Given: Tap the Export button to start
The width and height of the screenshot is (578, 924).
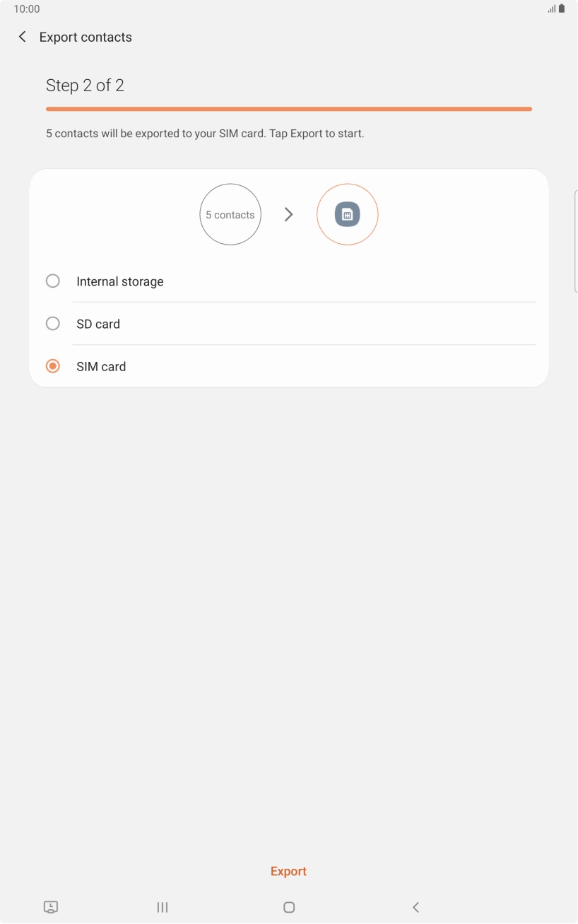Looking at the screenshot, I should (x=288, y=871).
